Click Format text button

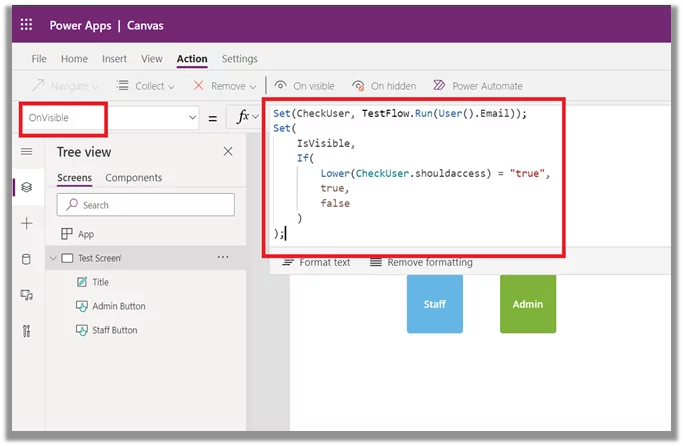point(316,263)
